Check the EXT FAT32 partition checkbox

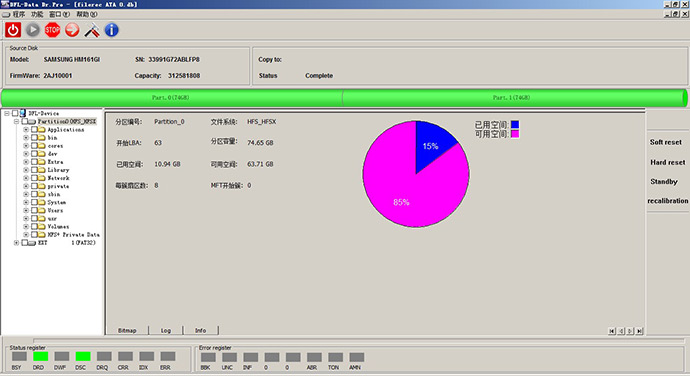(x=25, y=243)
